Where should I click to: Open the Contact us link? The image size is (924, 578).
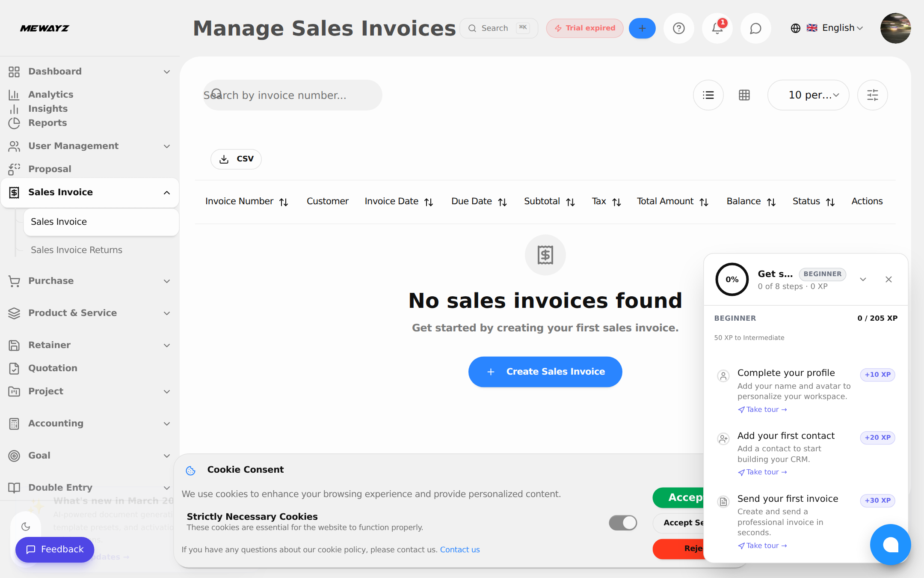tap(460, 549)
